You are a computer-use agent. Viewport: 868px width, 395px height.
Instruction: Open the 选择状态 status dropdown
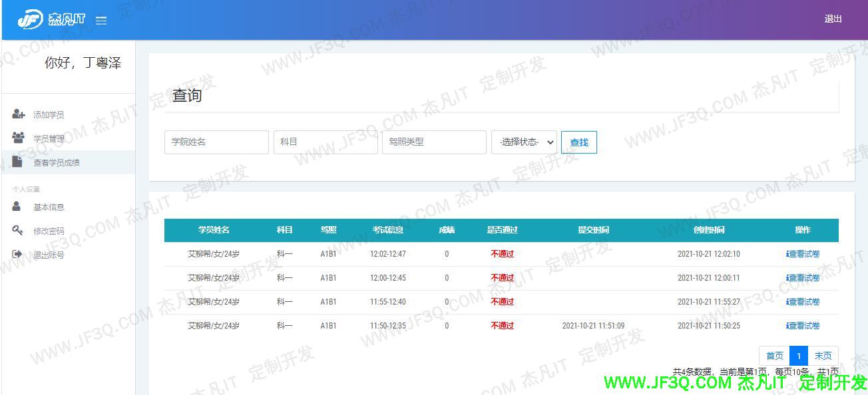click(x=524, y=142)
